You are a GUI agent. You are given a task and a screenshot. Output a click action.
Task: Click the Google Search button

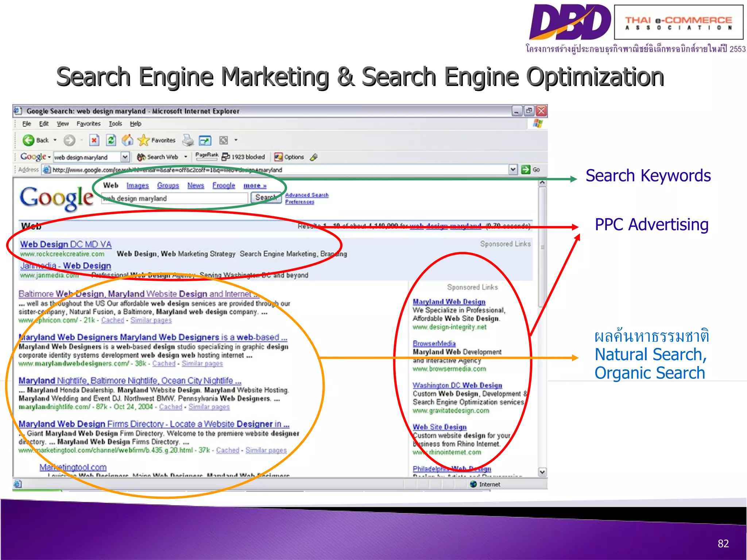point(266,198)
